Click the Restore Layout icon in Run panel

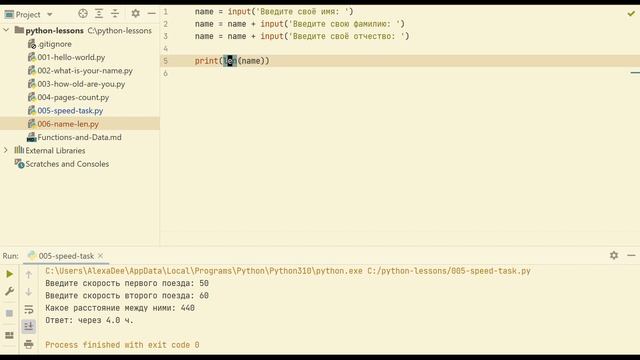coord(9,336)
